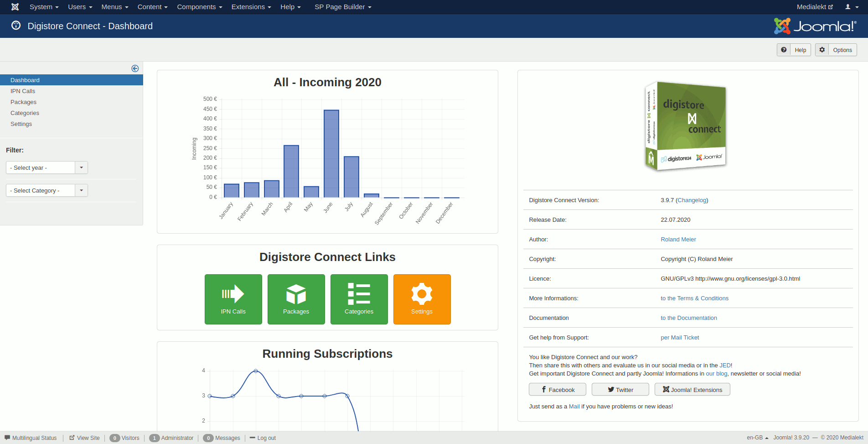This screenshot has height=444, width=868.
Task: Go to Packages in the sidebar
Action: (x=23, y=102)
